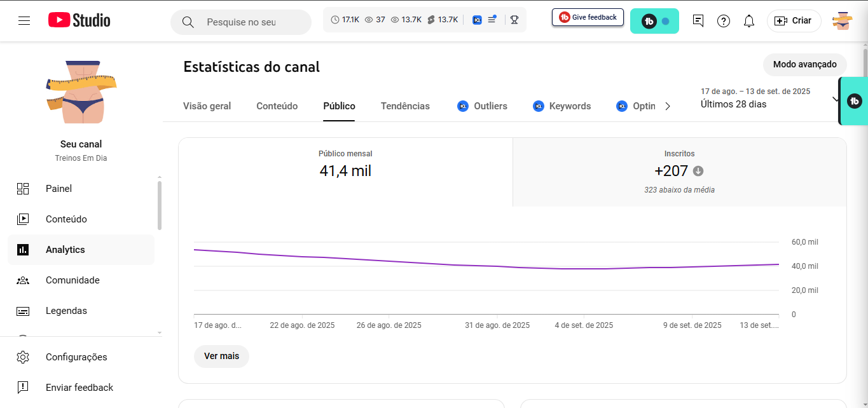Screen dimensions: 868x408
Task: Click the YouTube Studio logo
Action: (79, 20)
